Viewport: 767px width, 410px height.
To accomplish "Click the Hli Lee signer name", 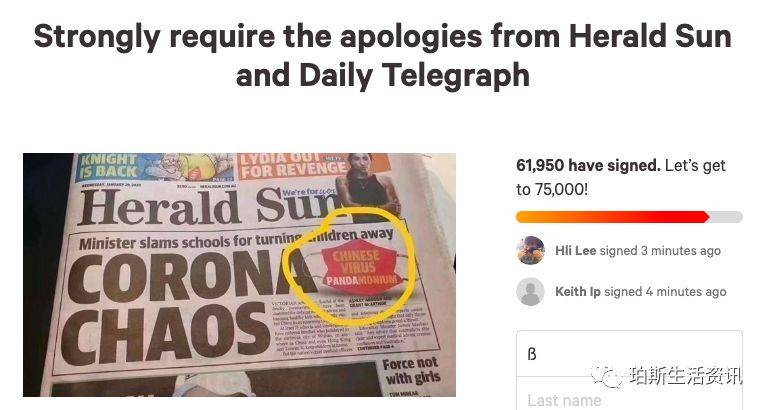I will (x=576, y=251).
